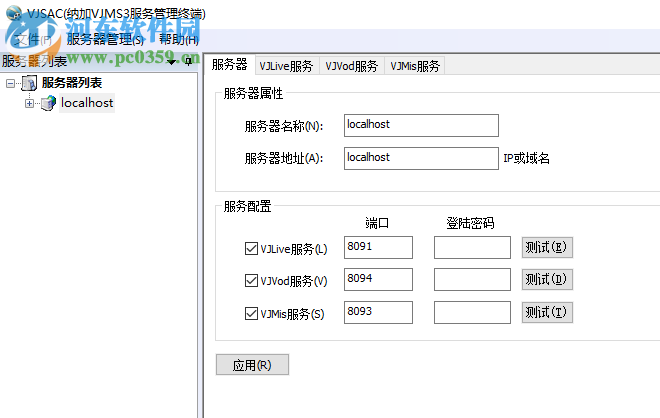Open the 服务器管理(S) menu

(x=105, y=40)
